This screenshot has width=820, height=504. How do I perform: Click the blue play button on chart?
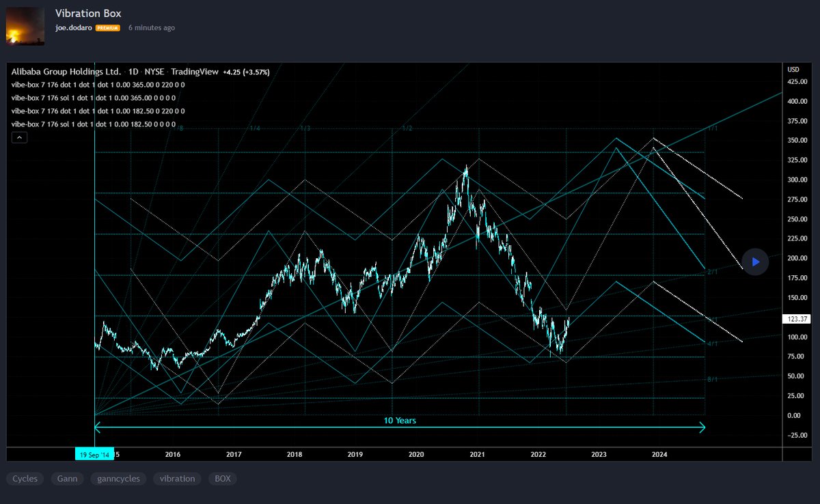pyautogui.click(x=755, y=262)
